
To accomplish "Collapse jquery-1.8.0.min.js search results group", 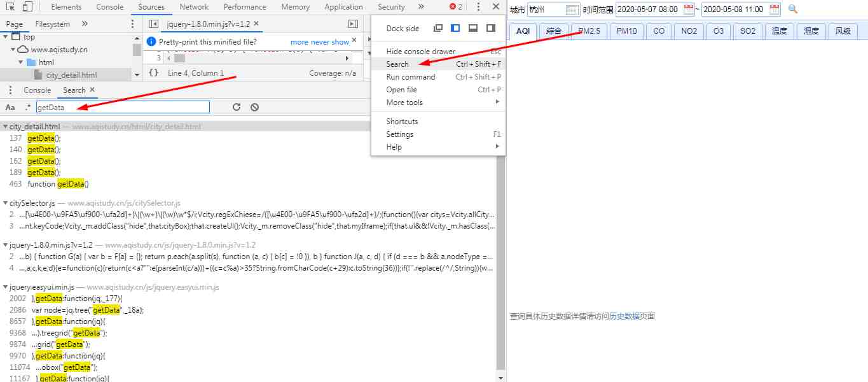I will point(5,244).
